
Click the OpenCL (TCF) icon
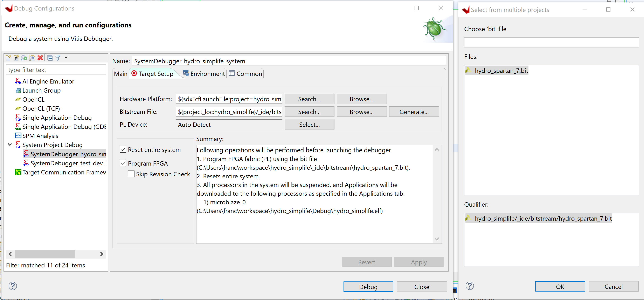[18, 108]
